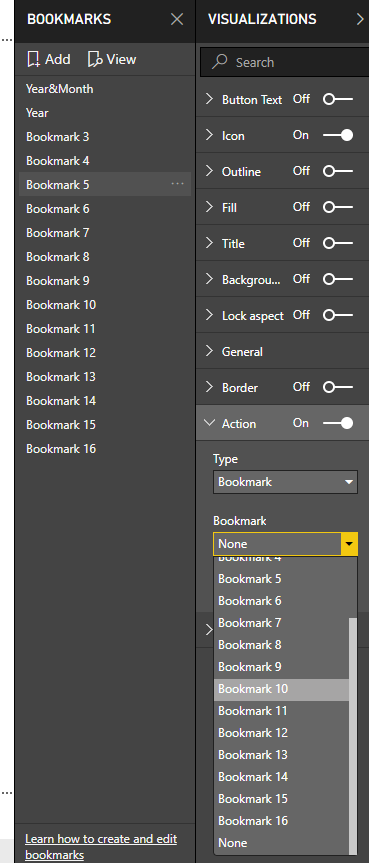Screen dimensions: 369x863
Task: Select Bookmark 15 in Bookmarks pane
Action: (105, 425)
